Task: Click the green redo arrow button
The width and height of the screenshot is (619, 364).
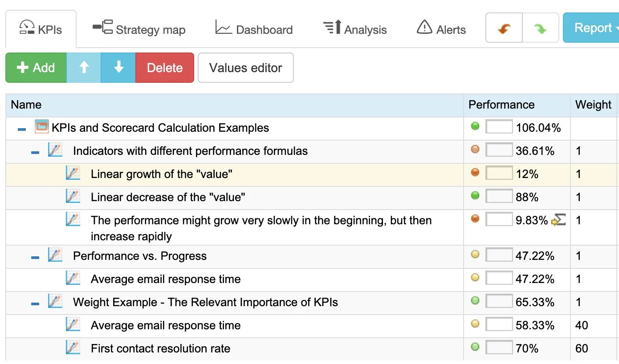Action: tap(540, 28)
